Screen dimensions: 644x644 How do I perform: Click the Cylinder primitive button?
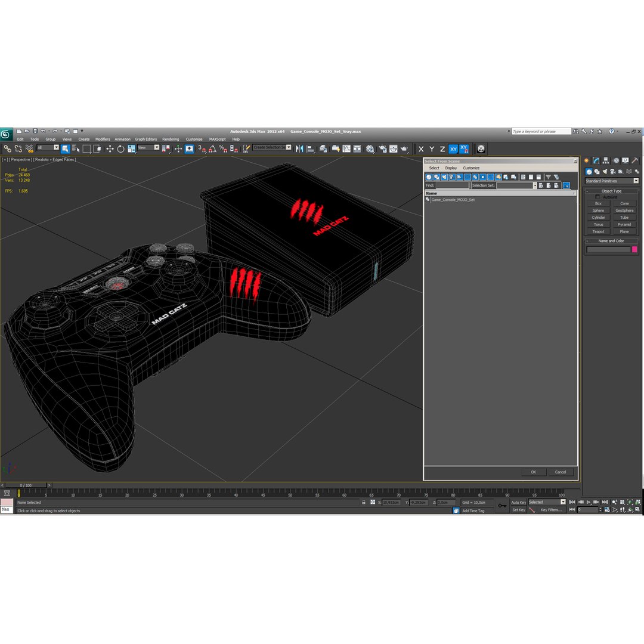click(598, 218)
